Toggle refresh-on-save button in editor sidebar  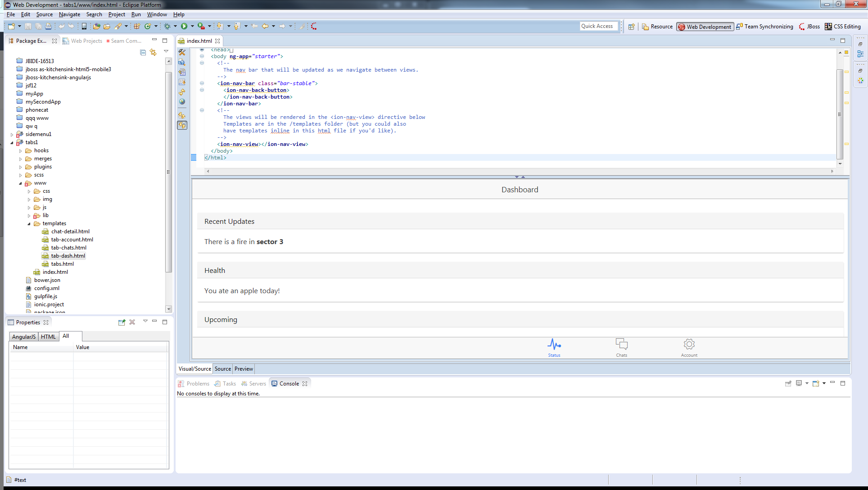[x=182, y=125]
